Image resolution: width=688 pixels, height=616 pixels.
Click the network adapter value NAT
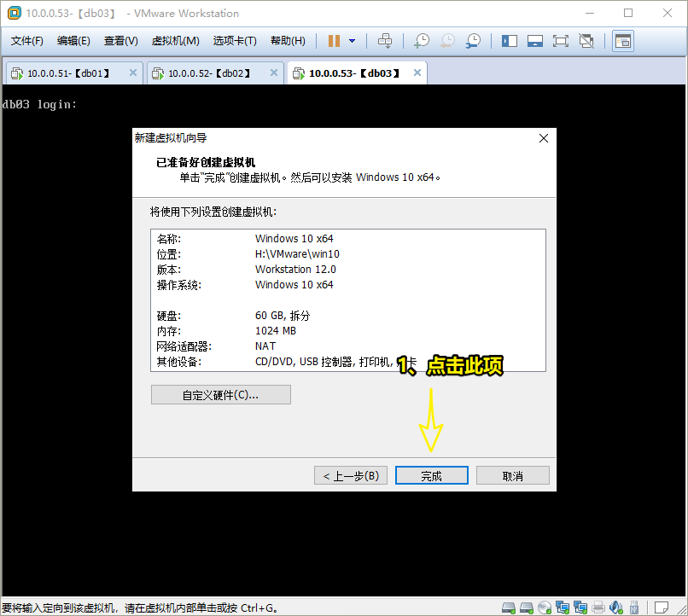265,346
